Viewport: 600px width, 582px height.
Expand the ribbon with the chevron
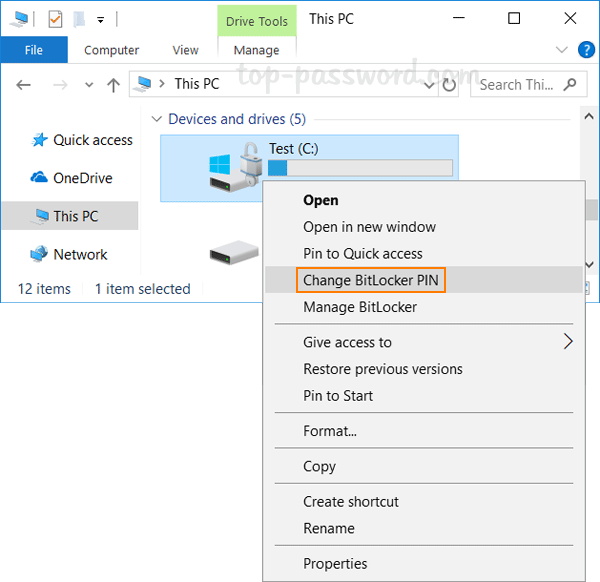point(561,50)
